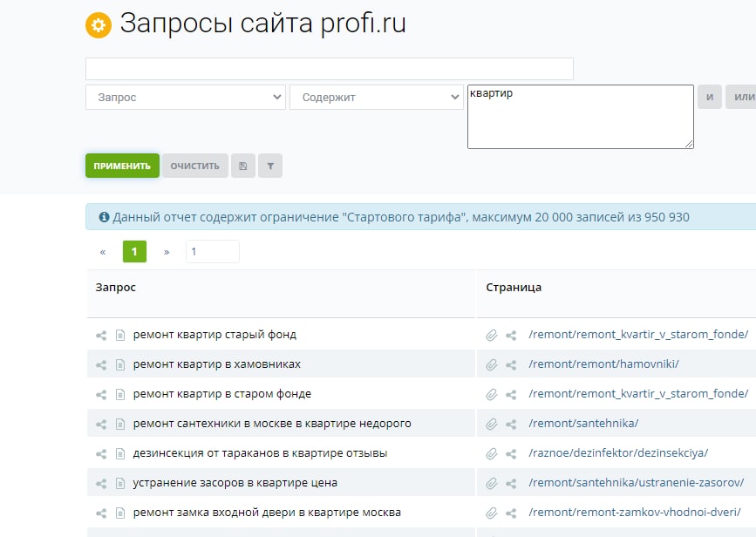Click the orange gear icon beside the title
The width and height of the screenshot is (756, 537).
coord(99,25)
